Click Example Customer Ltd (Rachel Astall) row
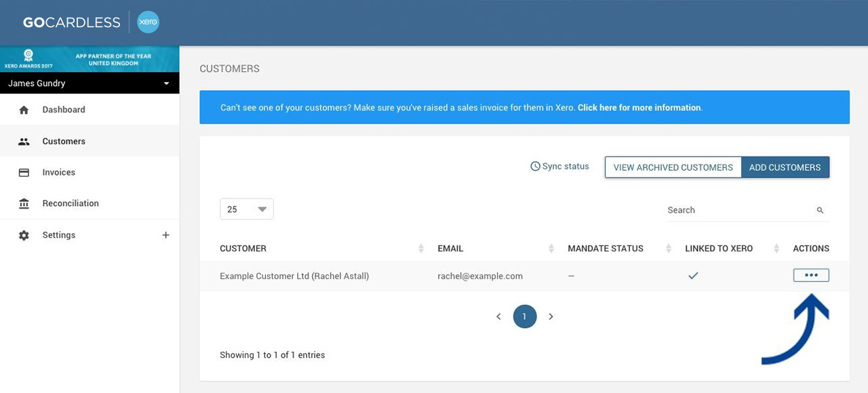This screenshot has width=868, height=393. point(524,276)
